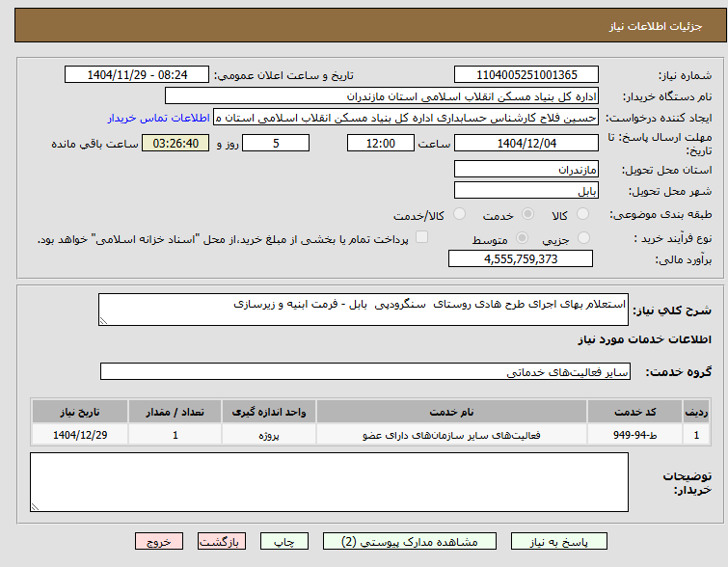Open مشاهده مدارک پیوستی (2) button
728x567 pixels.
(x=410, y=542)
